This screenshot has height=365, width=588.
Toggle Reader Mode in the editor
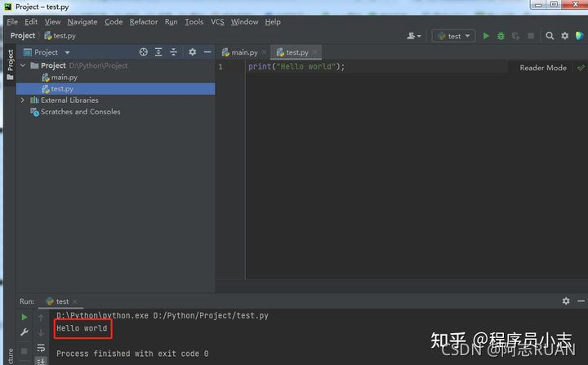pos(543,68)
